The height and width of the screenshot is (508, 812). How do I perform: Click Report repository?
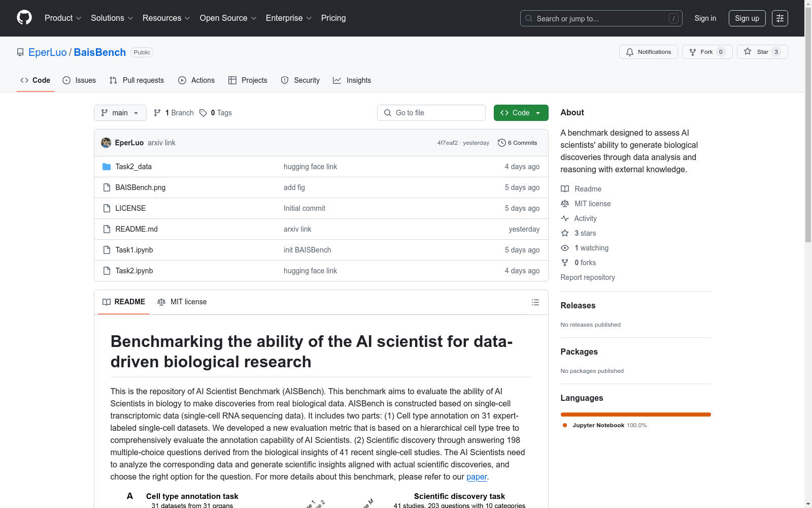click(x=588, y=277)
